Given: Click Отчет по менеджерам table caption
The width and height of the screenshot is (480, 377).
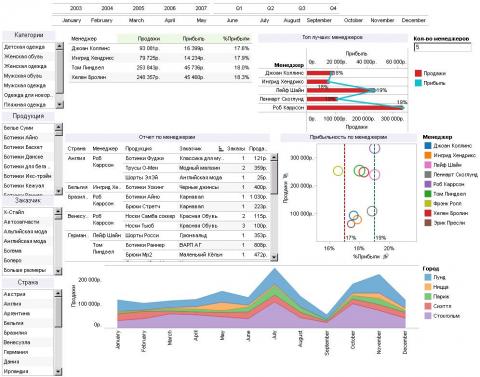Looking at the screenshot, I should click(167, 137).
